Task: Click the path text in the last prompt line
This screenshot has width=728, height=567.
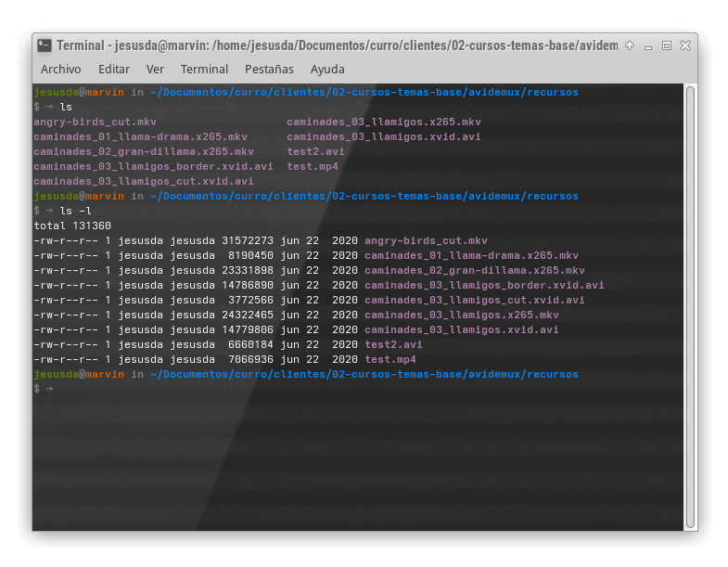Action: click(364, 375)
